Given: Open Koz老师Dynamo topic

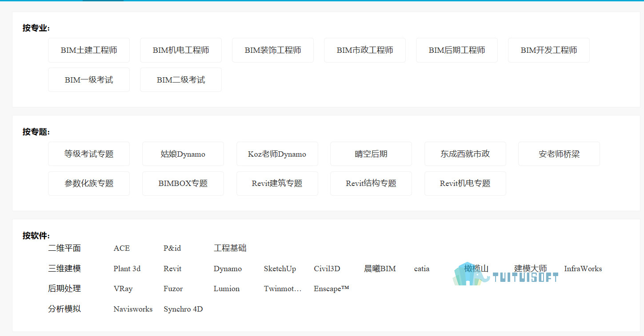Looking at the screenshot, I should [277, 154].
